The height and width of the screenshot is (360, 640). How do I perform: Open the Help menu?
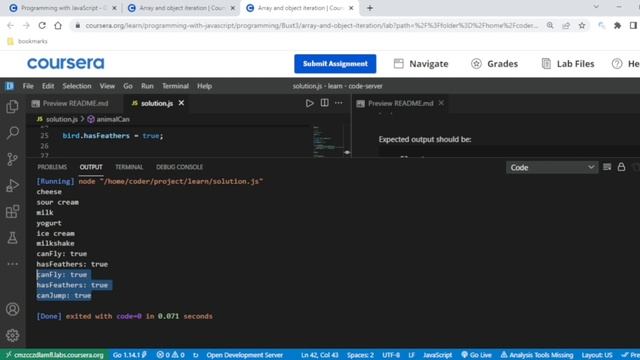[x=204, y=86]
